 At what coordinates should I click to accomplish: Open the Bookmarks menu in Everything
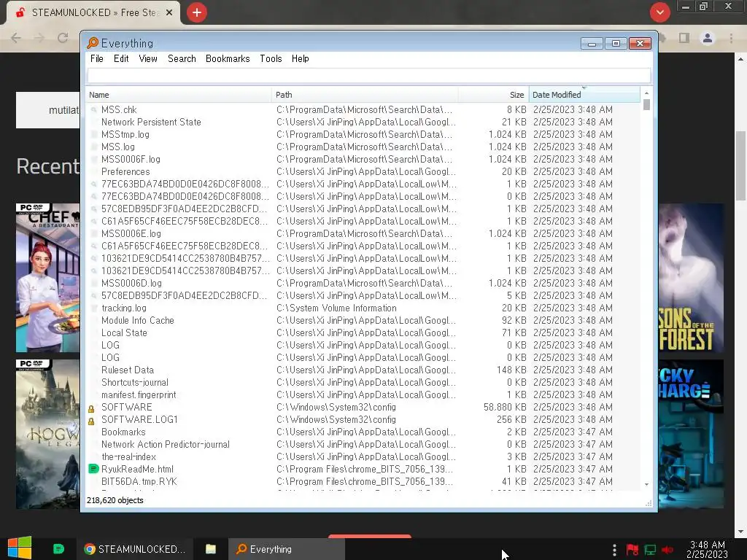(228, 58)
